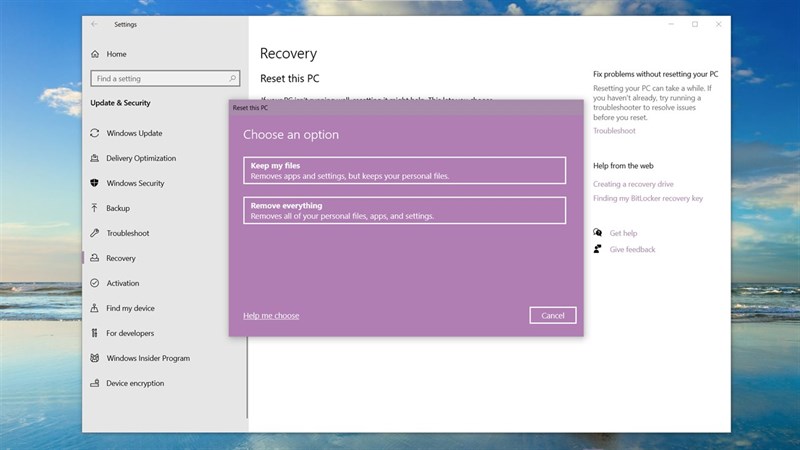
Task: Click the Windows Security shield icon
Action: pyautogui.click(x=95, y=183)
